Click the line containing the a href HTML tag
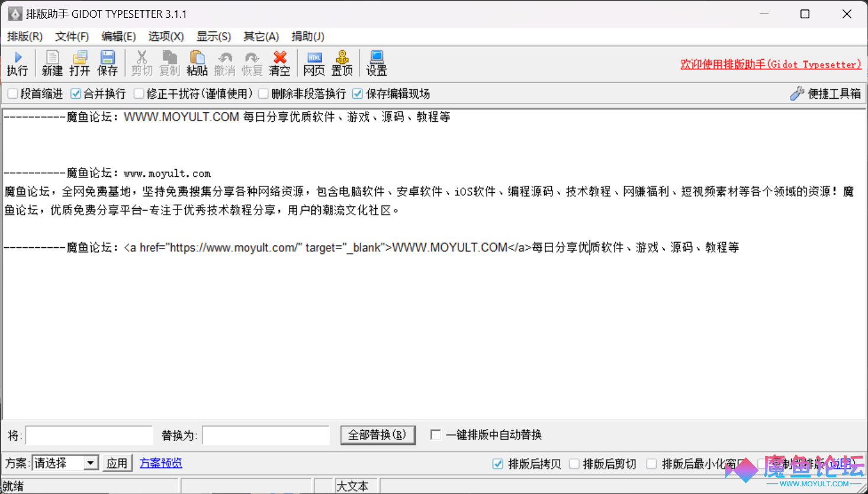Viewport: 868px width, 494px height. [x=371, y=247]
